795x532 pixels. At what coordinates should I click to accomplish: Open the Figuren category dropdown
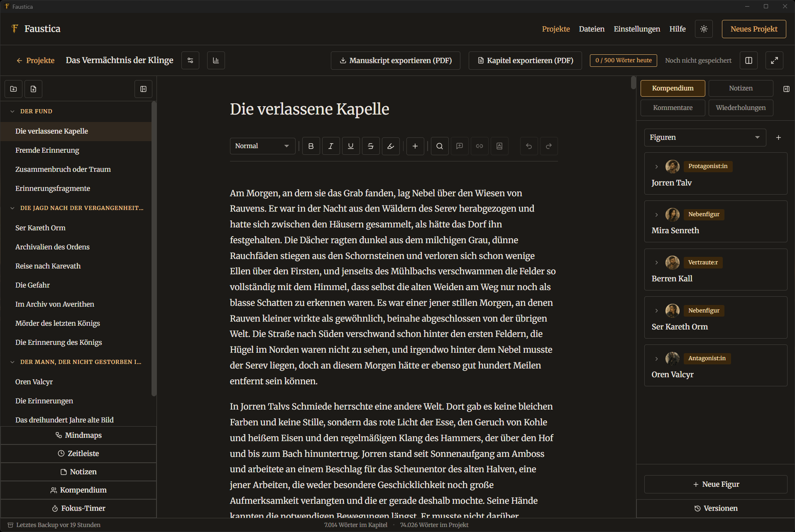pos(705,137)
